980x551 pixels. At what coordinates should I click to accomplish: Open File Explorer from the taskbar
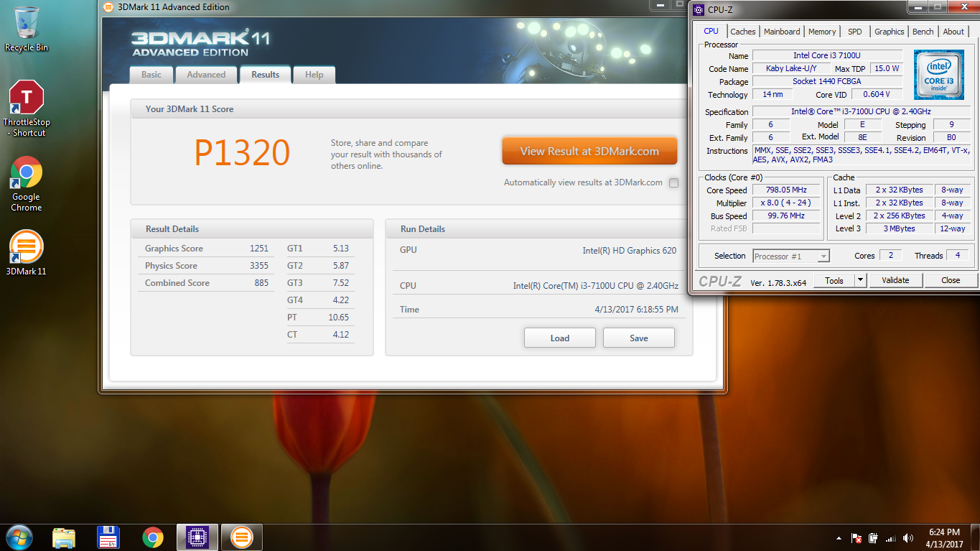tap(64, 537)
